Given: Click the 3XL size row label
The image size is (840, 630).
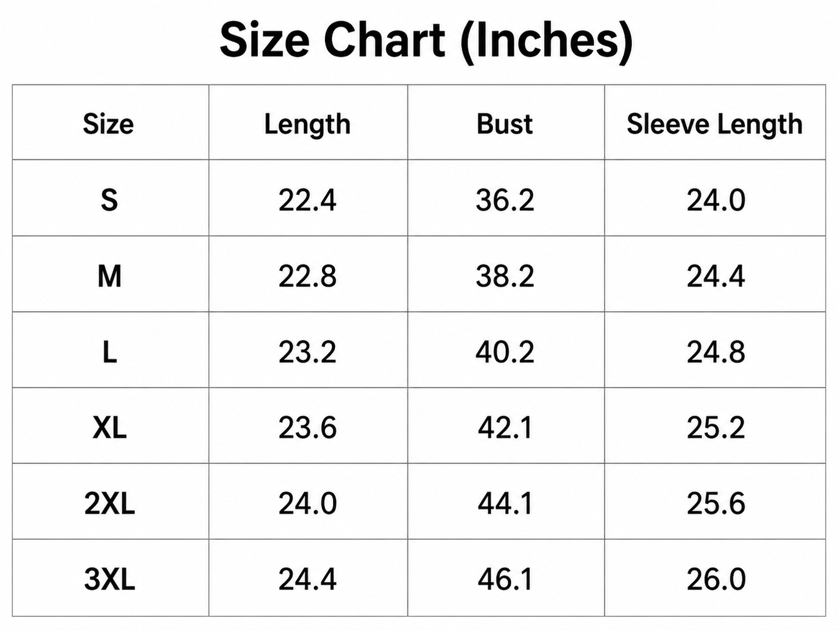Looking at the screenshot, I should (x=109, y=579).
